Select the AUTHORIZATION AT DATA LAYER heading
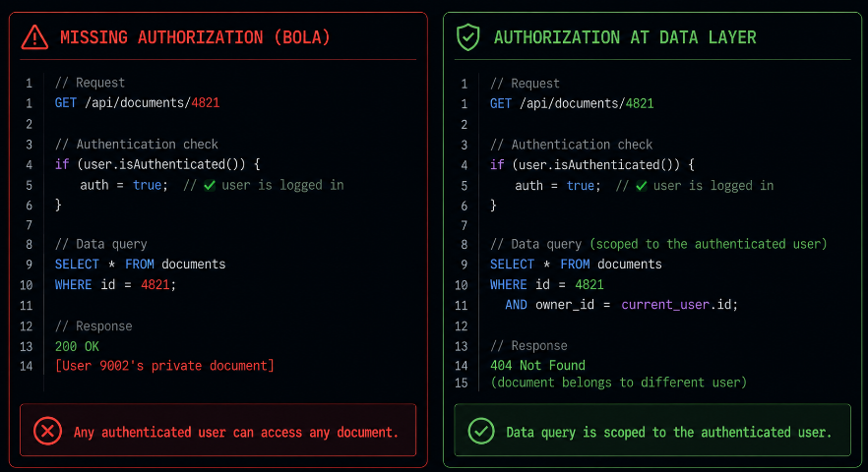The height and width of the screenshot is (472, 868). coord(625,37)
